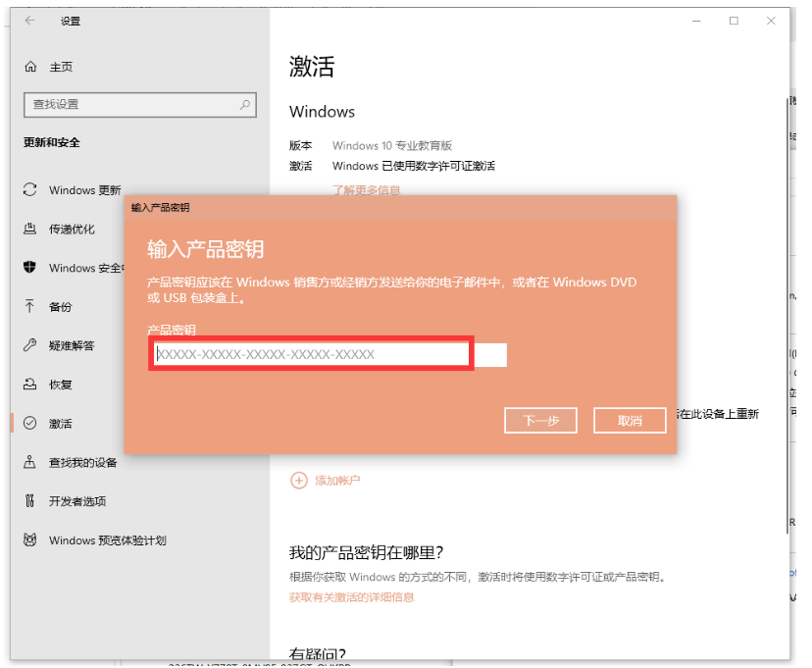Viewport: 812px width, 668px height.
Task: Cancel the product key dialog with 取消
Action: tap(630, 420)
